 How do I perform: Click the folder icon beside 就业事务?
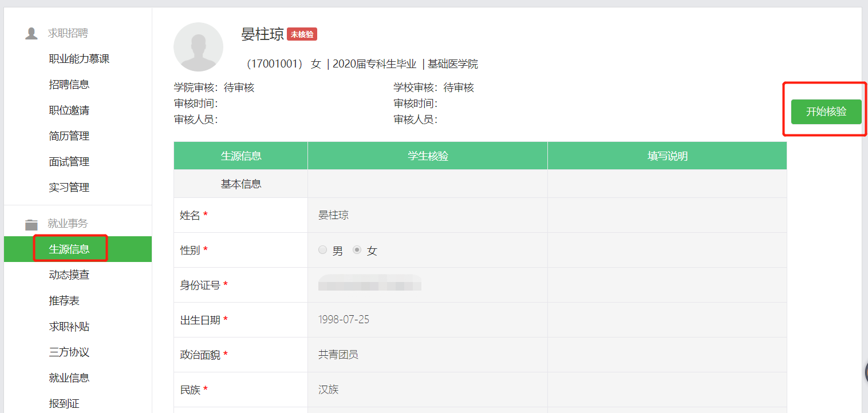31,224
